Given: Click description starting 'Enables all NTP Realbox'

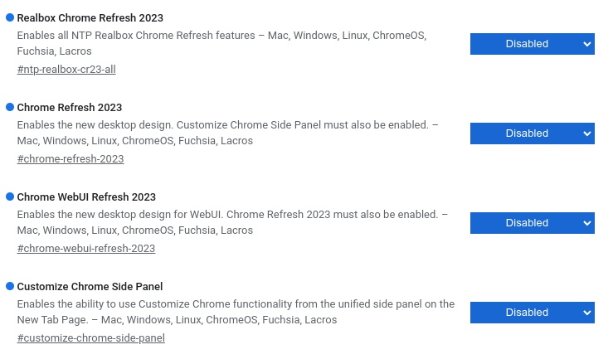Looking at the screenshot, I should [x=221, y=43].
